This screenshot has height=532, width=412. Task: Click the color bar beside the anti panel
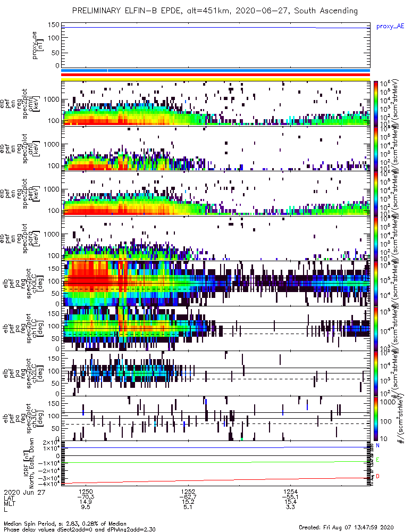[376, 148]
